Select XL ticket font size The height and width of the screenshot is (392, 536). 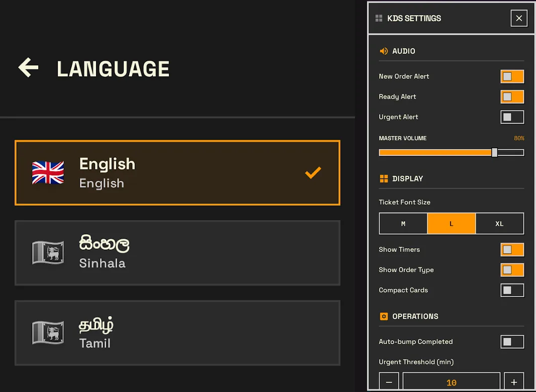499,224
